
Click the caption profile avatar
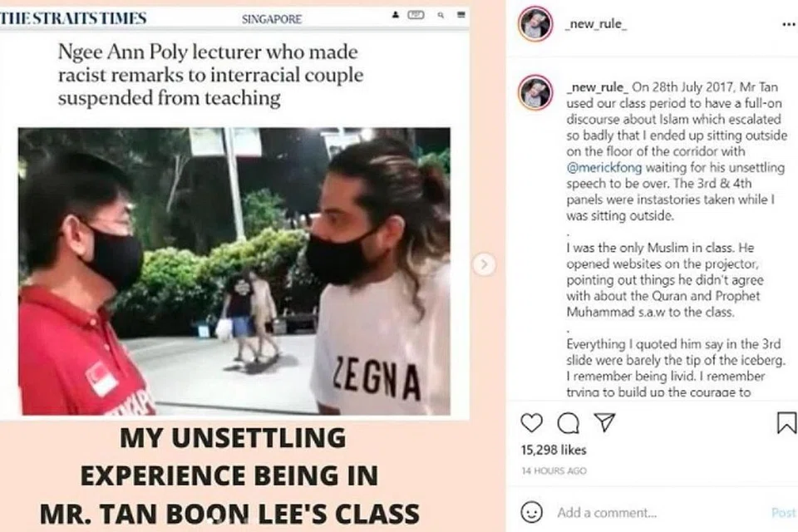tap(535, 92)
